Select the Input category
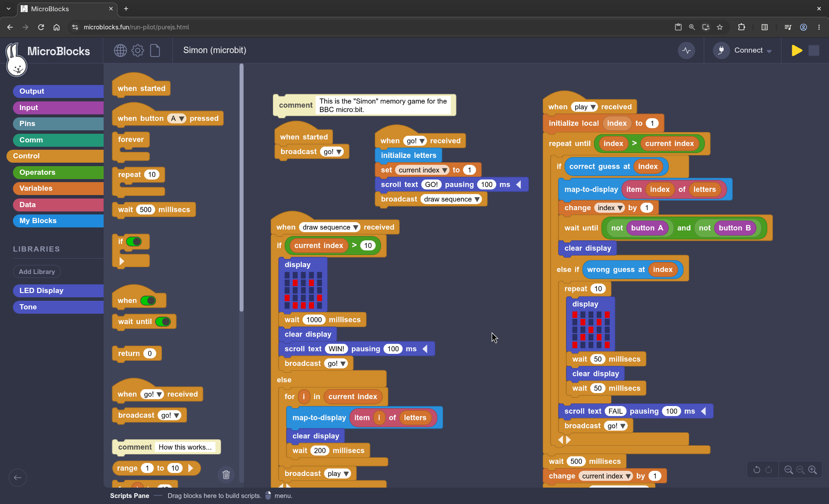 pyautogui.click(x=58, y=108)
